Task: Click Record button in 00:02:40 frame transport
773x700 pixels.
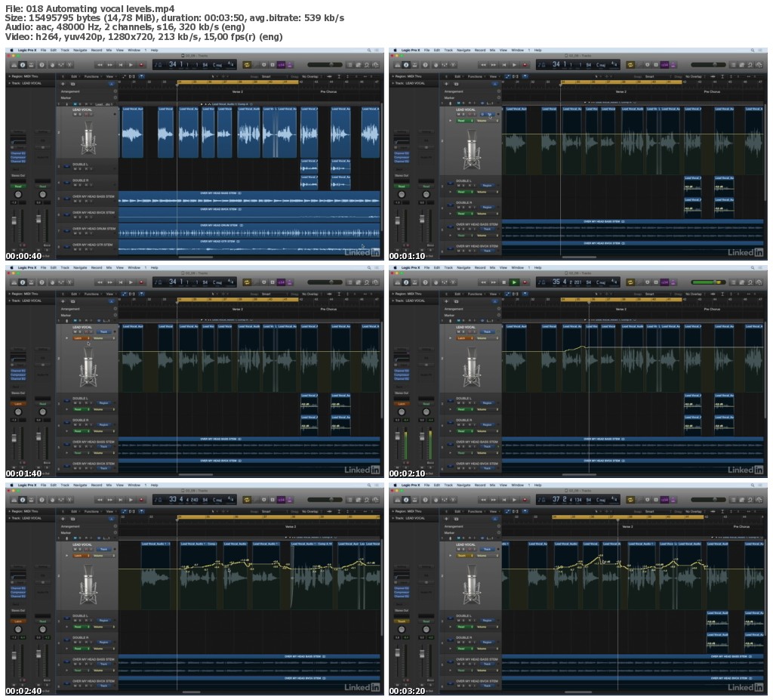Action: [141, 500]
